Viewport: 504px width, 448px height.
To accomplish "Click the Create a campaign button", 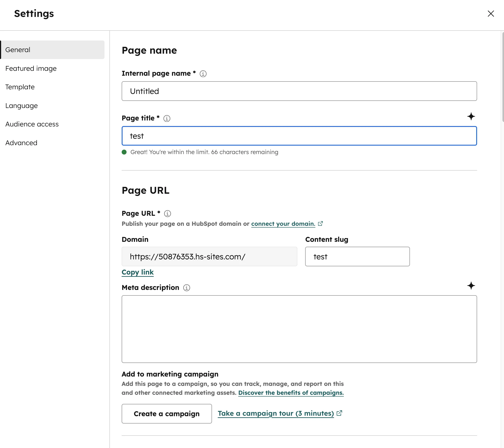I will click(167, 413).
